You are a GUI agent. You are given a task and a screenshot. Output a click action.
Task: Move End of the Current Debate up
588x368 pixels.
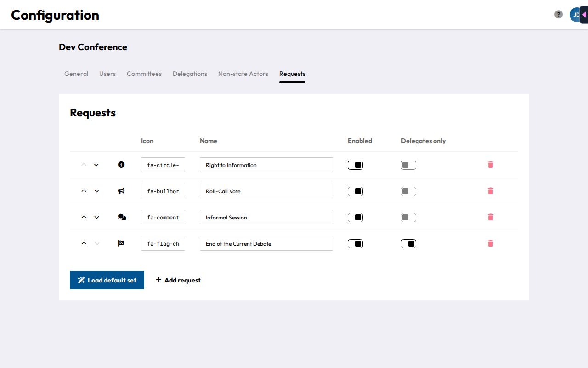pos(84,243)
